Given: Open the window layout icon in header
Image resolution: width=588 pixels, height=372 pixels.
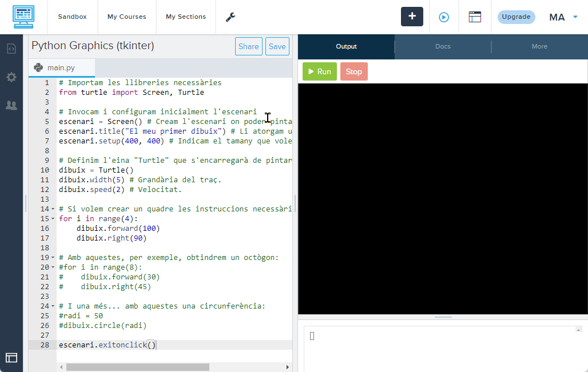Looking at the screenshot, I should (475, 17).
